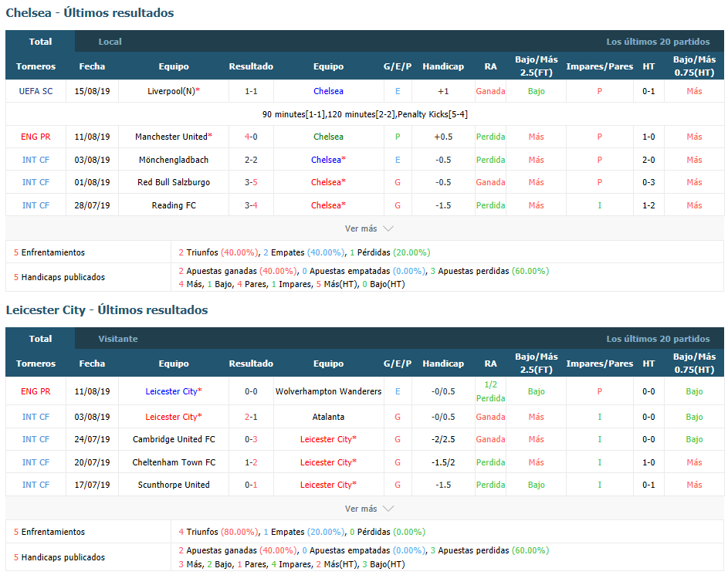Viewport: 728px width, 575px height.
Task: Open UEFA SC tournament link
Action: tap(36, 91)
